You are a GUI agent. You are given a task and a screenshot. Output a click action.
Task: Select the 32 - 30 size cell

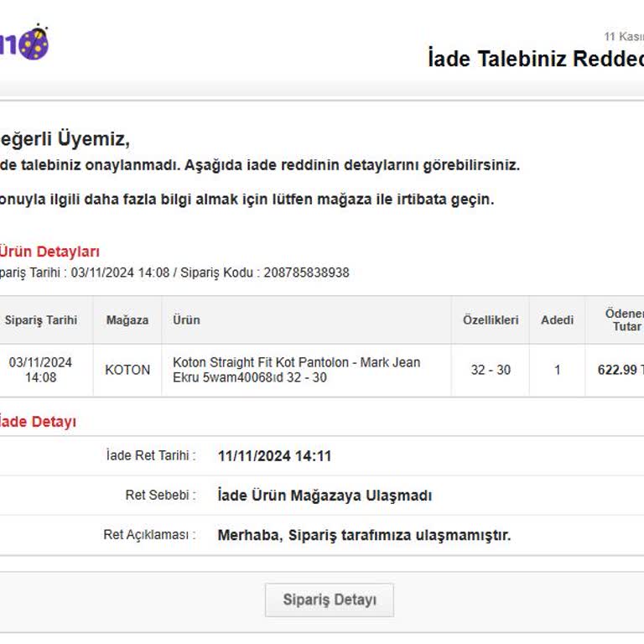point(491,370)
